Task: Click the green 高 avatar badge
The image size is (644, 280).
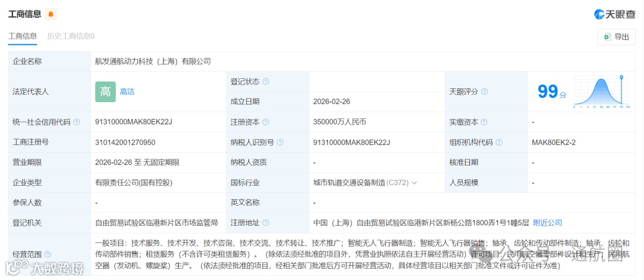Action: point(106,92)
